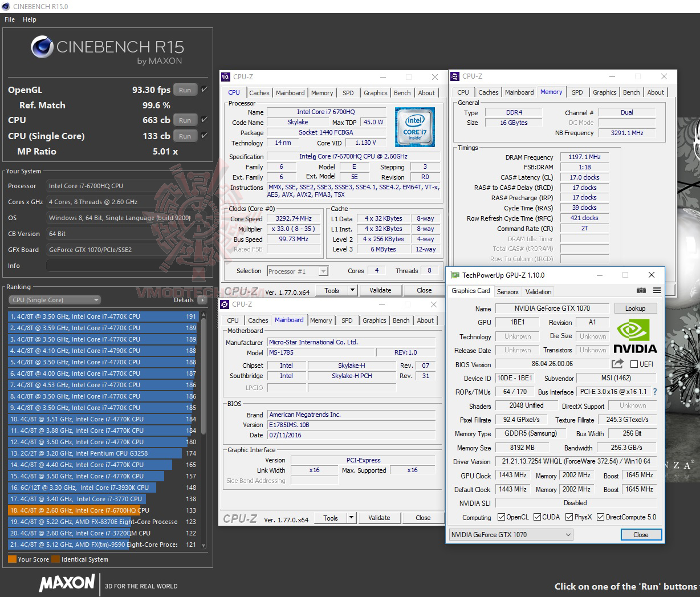Click the Cinebench title bar app icon
The image size is (700, 597).
pos(6,6)
